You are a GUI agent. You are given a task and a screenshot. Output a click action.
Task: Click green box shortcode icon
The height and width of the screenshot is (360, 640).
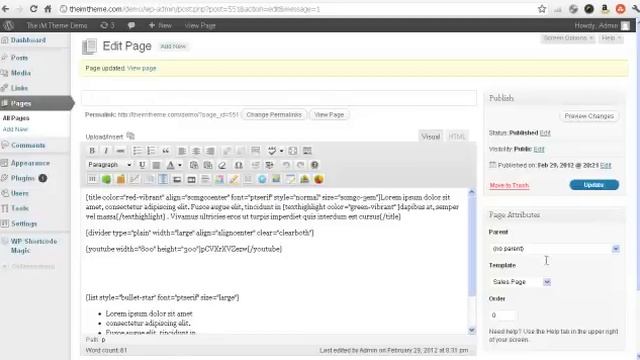(106, 179)
